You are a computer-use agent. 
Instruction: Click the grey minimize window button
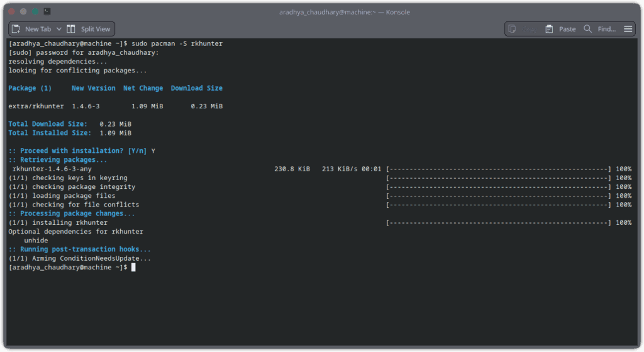click(x=23, y=11)
